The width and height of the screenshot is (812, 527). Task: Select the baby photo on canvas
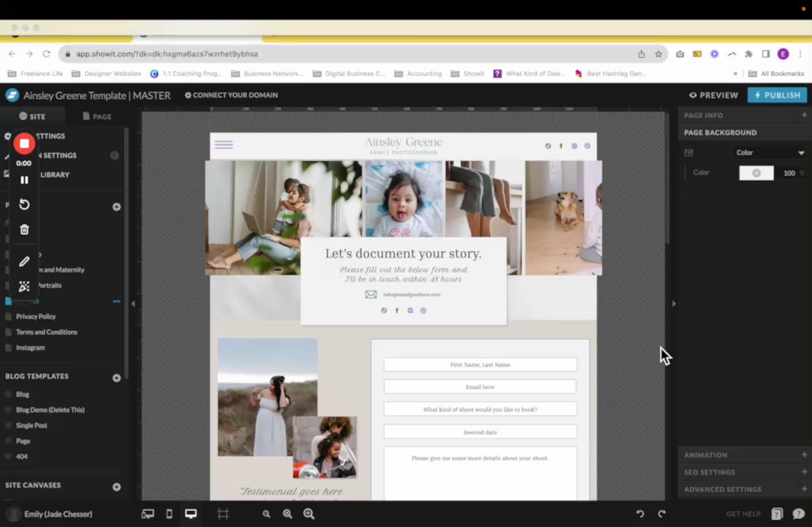click(404, 199)
